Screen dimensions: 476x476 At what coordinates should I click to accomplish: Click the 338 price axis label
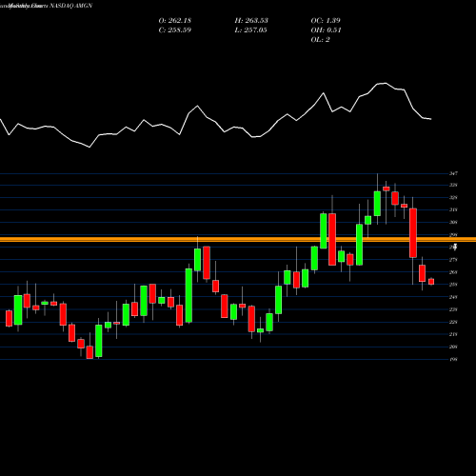(453, 185)
